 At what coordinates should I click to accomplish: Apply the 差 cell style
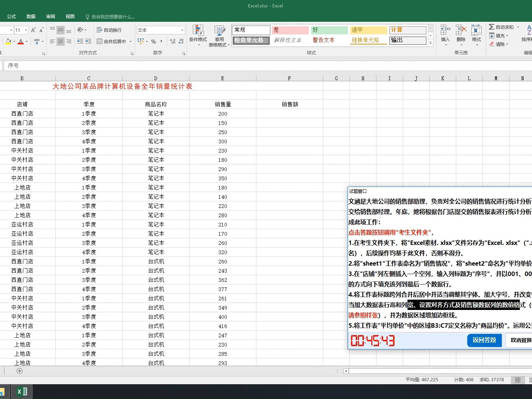290,30
